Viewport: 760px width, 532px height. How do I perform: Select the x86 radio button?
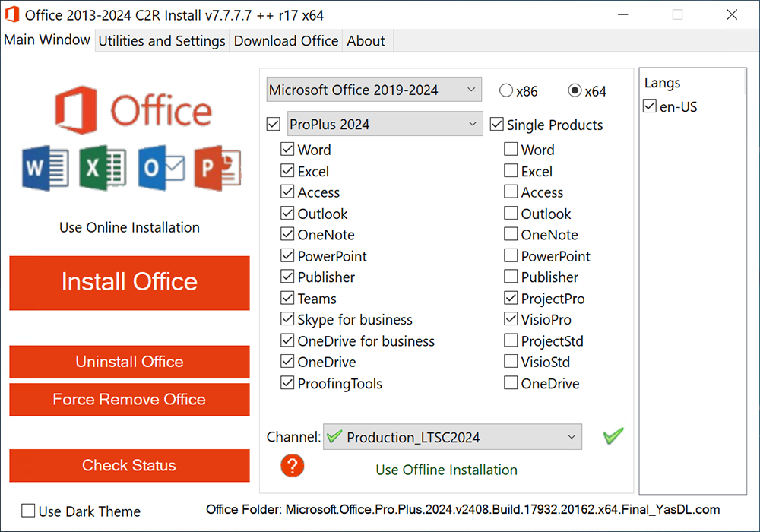505,90
